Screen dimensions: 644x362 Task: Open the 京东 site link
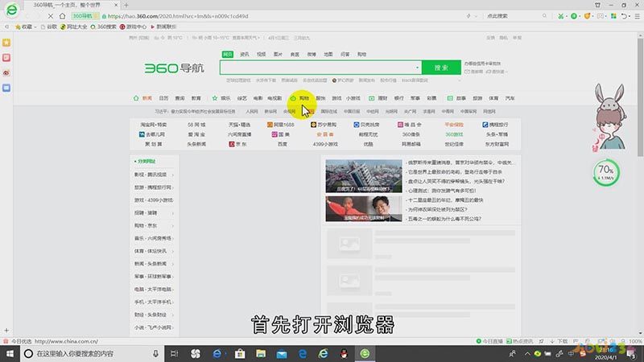tap(237, 144)
